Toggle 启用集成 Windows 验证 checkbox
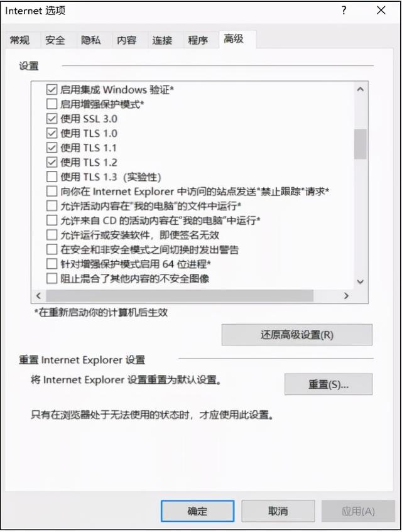 coord(52,90)
